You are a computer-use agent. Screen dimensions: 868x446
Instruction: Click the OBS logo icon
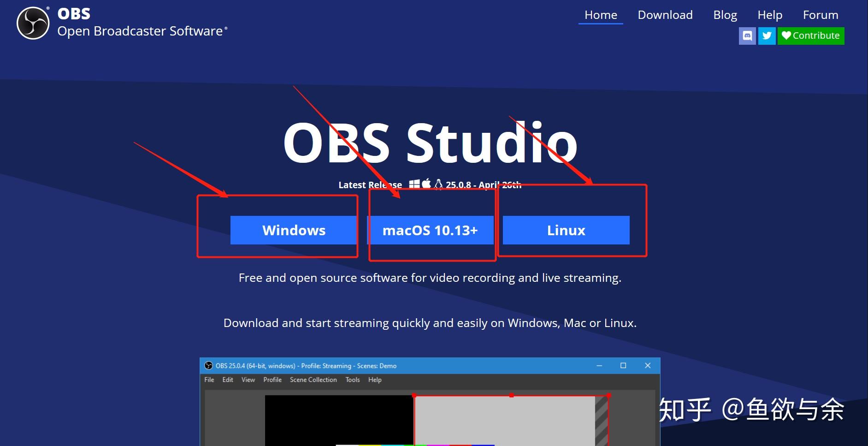pyautogui.click(x=33, y=23)
